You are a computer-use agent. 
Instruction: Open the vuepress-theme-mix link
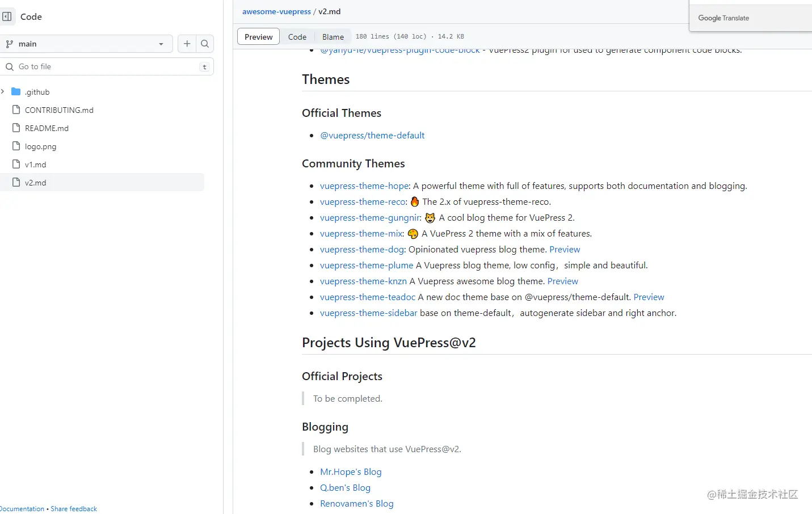coord(361,234)
